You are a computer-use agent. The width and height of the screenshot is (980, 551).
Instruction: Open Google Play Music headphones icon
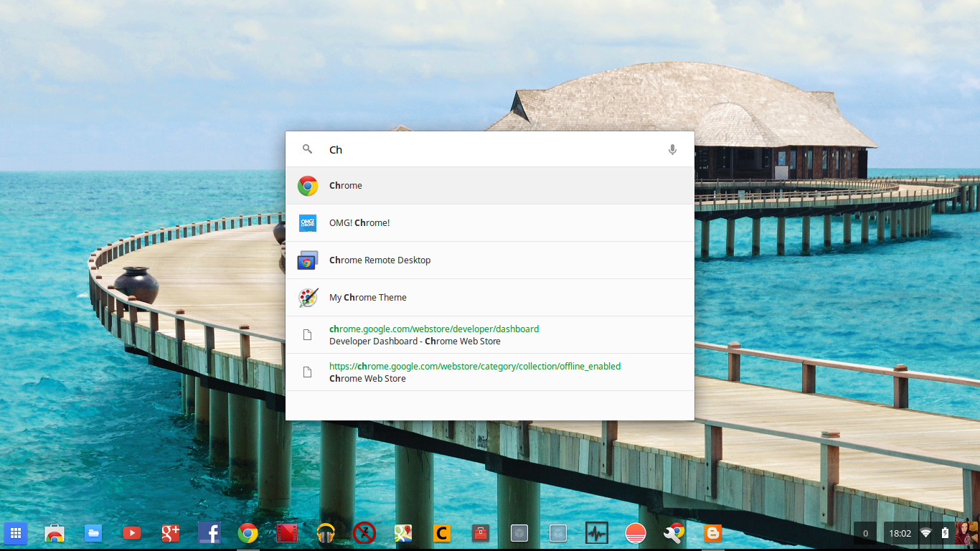pyautogui.click(x=326, y=533)
